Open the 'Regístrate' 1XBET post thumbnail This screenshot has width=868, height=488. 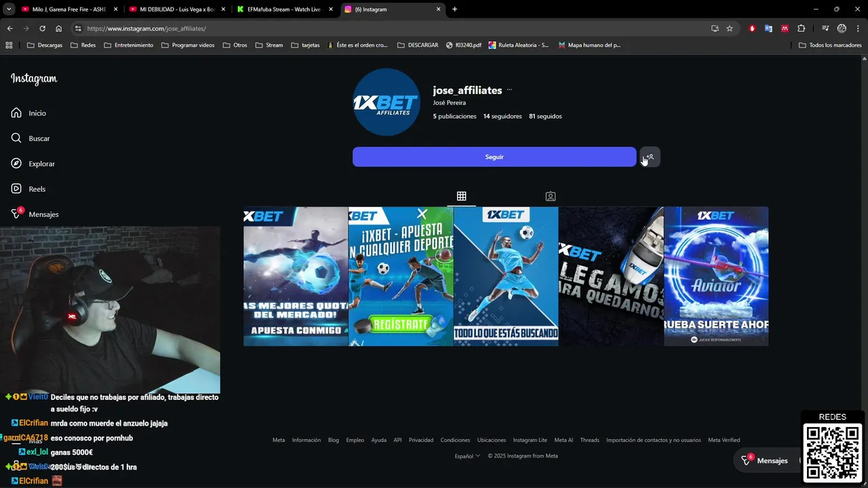(x=401, y=277)
